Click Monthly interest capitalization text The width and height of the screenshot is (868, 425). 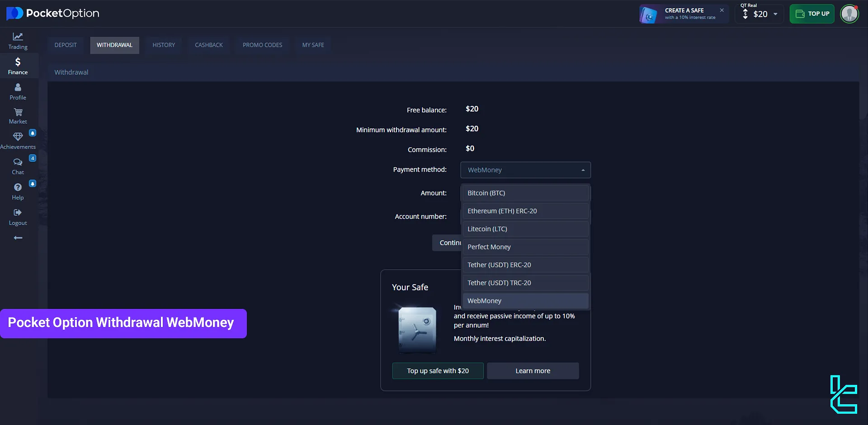tap(500, 339)
